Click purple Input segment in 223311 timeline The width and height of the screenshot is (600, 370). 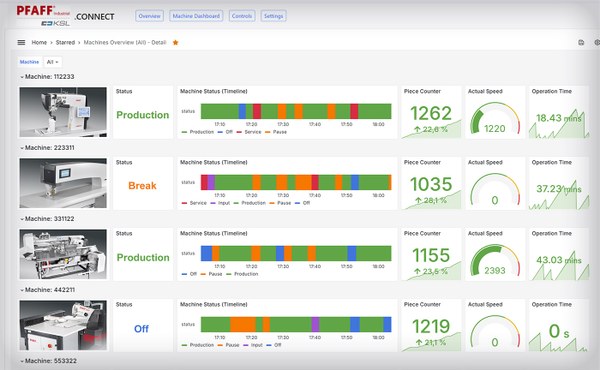point(211,183)
